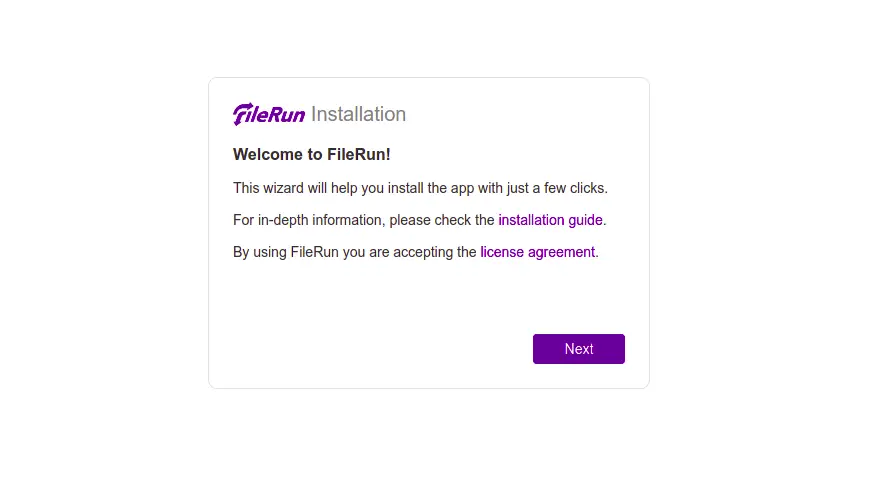Open the installation guide link
This screenshot has height=479, width=870.
[550, 220]
